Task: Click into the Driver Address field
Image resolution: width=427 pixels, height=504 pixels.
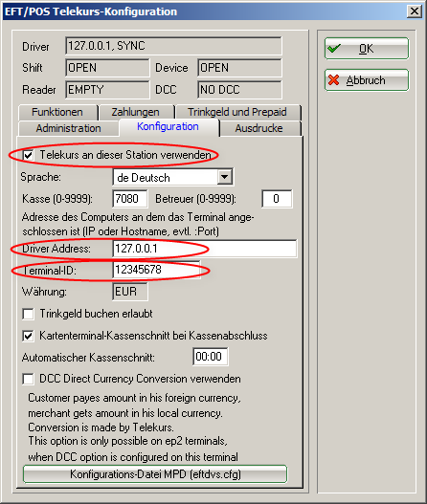Action: [205, 249]
